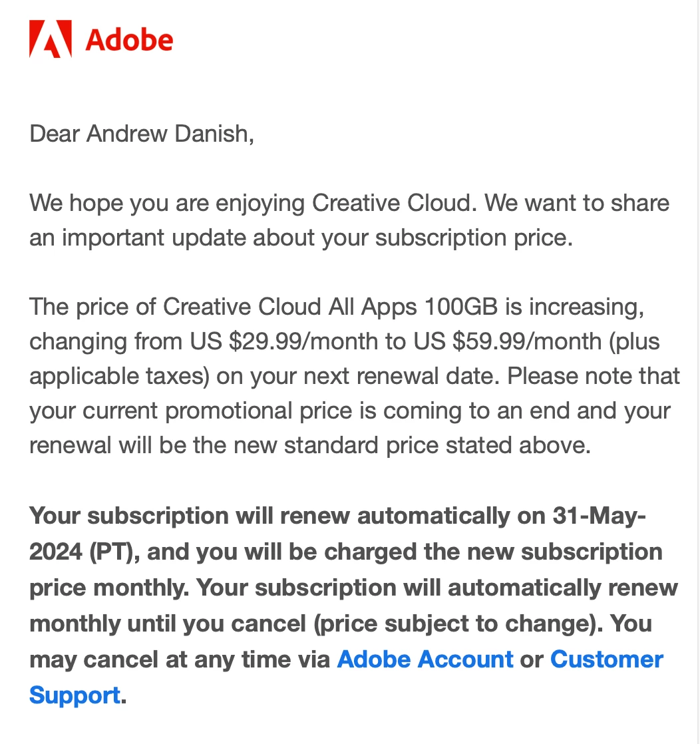The height and width of the screenshot is (744, 700).
Task: Click the "applicable taxes)" text
Action: click(x=119, y=376)
